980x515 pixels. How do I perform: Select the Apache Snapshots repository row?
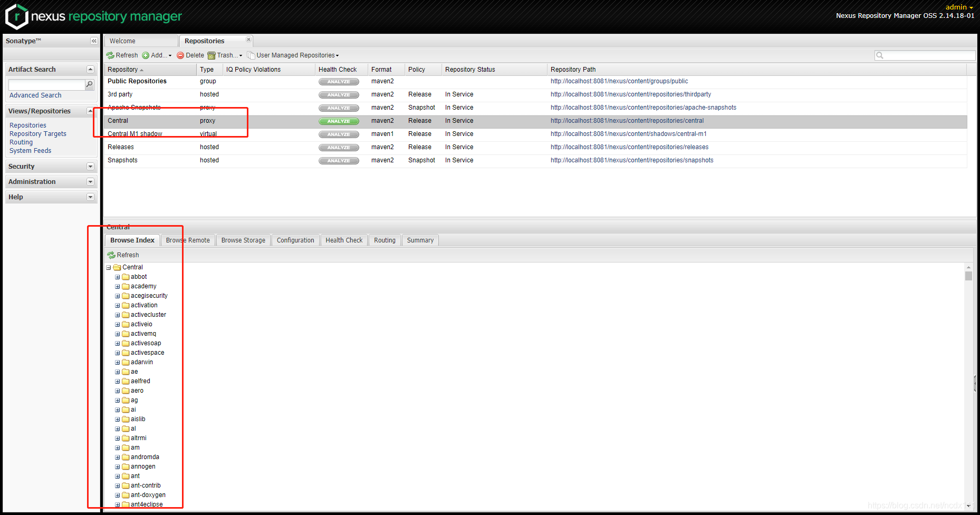(535, 108)
